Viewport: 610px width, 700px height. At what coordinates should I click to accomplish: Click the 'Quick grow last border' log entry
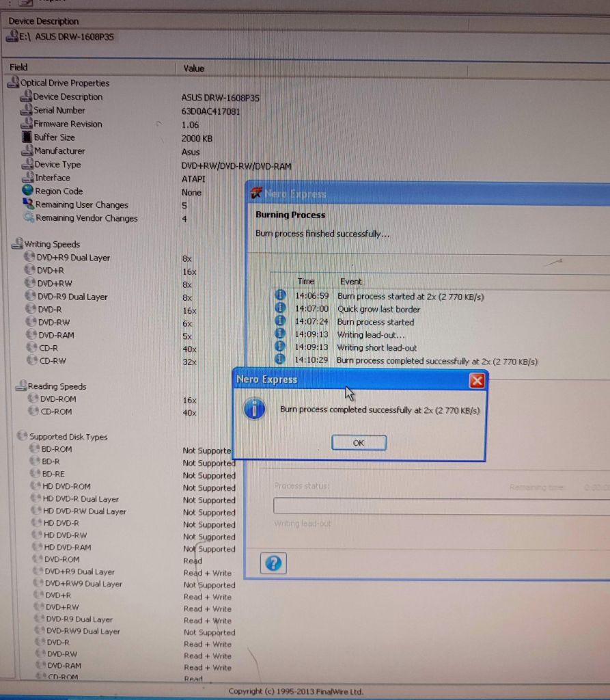point(379,309)
